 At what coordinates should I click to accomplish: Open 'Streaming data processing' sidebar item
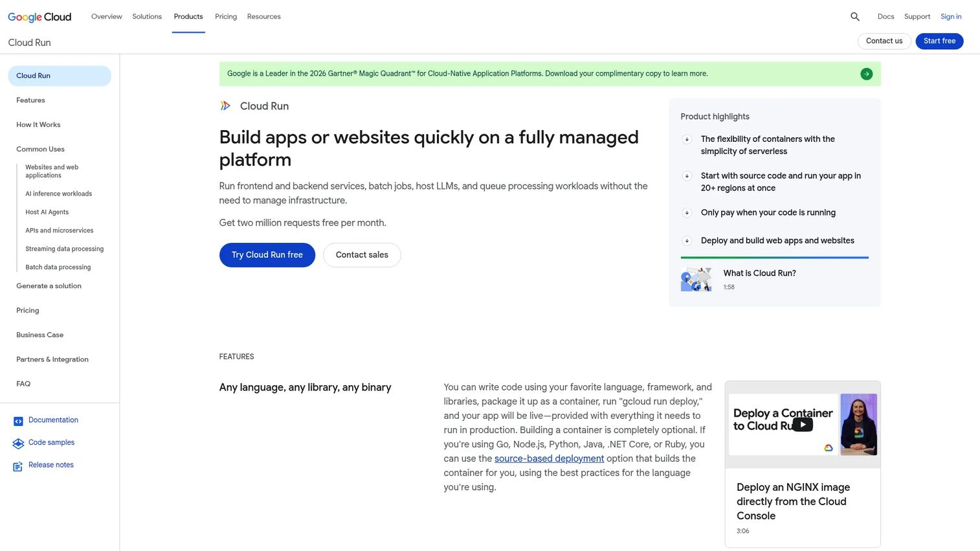point(64,249)
